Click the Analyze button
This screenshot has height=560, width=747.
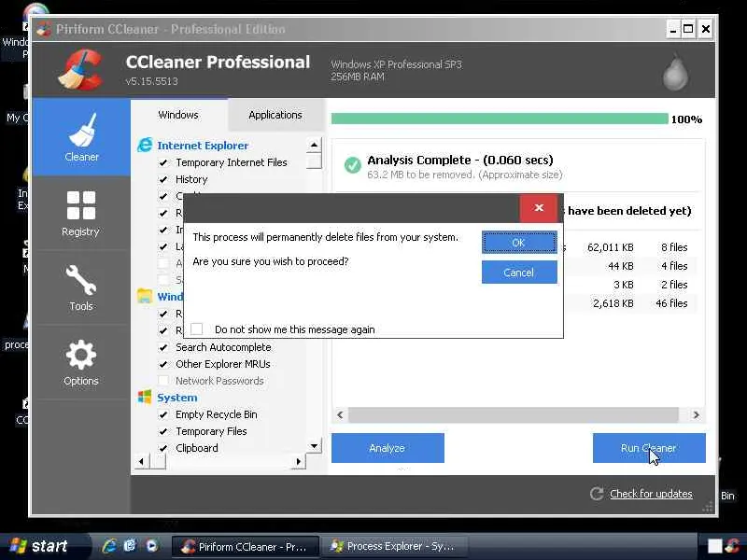388,448
